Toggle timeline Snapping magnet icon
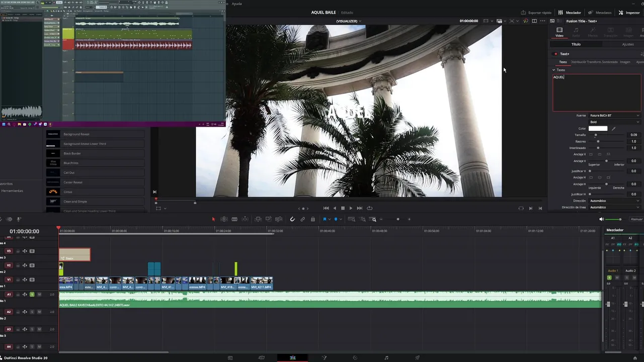 [292, 219]
